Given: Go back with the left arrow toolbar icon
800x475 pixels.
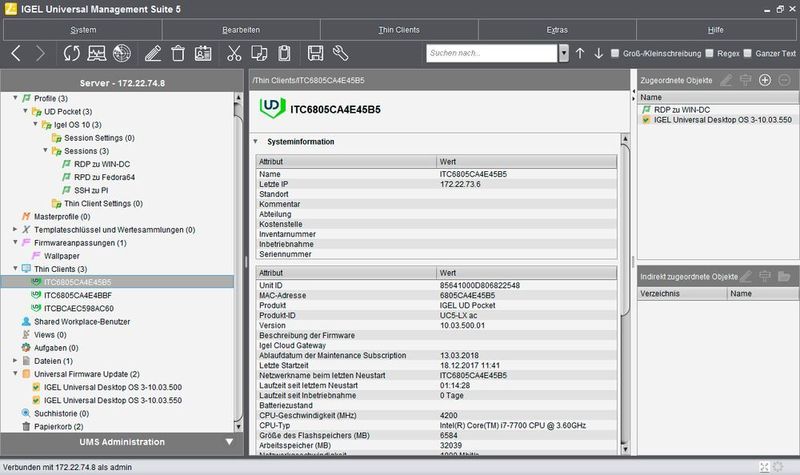Looking at the screenshot, I should pos(16,53).
